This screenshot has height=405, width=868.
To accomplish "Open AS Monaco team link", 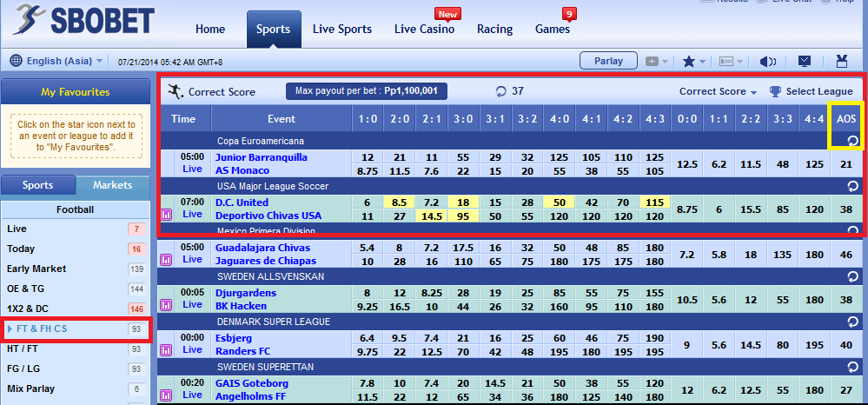I will click(242, 170).
